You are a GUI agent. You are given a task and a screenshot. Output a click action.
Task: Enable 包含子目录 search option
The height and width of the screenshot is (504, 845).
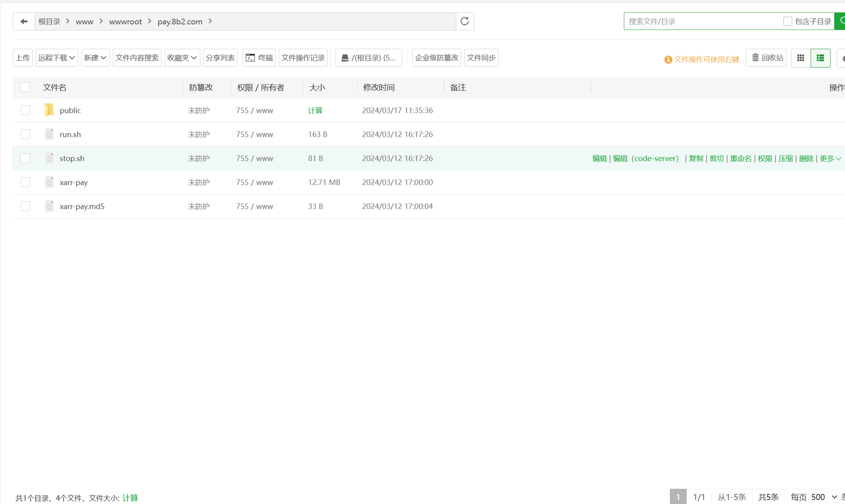(787, 21)
